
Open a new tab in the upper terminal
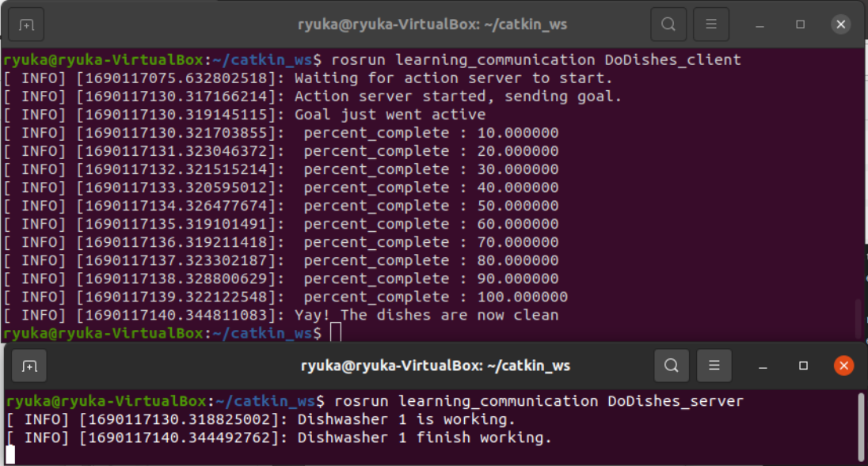click(x=26, y=25)
